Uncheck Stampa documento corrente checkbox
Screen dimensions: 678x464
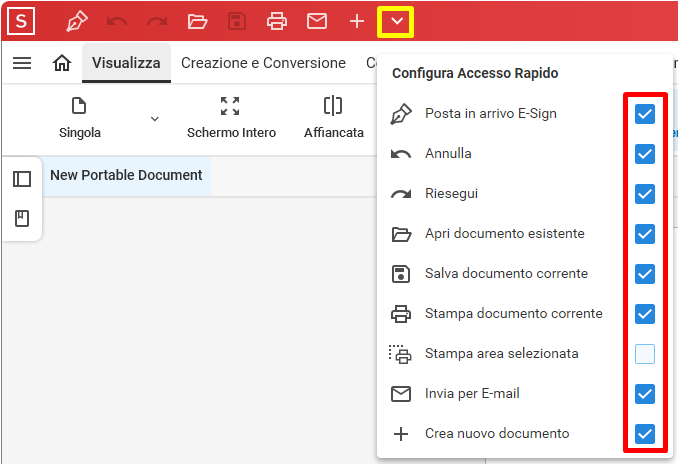pyautogui.click(x=645, y=314)
